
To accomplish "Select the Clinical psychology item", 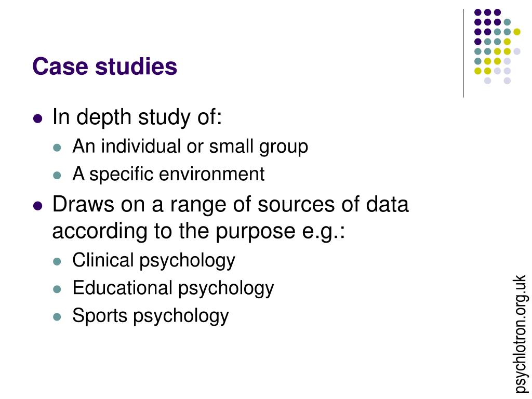I will (154, 261).
